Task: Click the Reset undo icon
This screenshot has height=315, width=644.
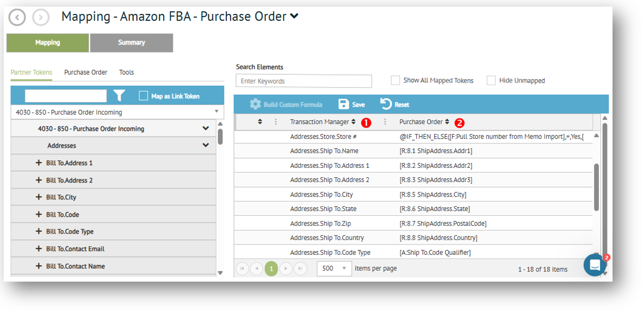Action: 386,104
